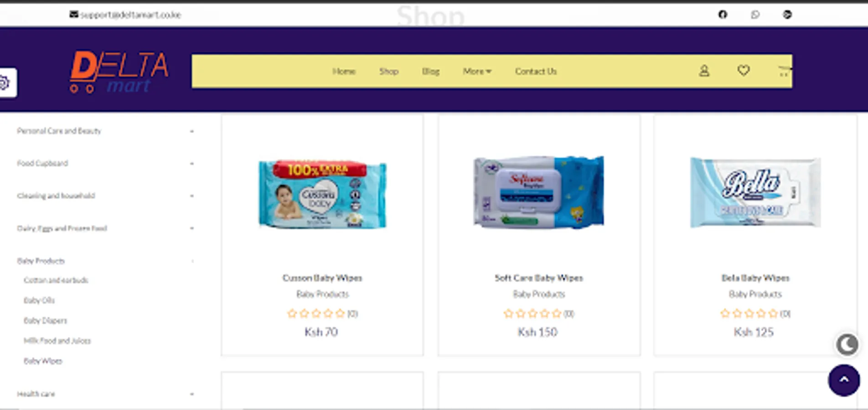868x410 pixels.
Task: Open the user account icon
Action: coord(704,71)
